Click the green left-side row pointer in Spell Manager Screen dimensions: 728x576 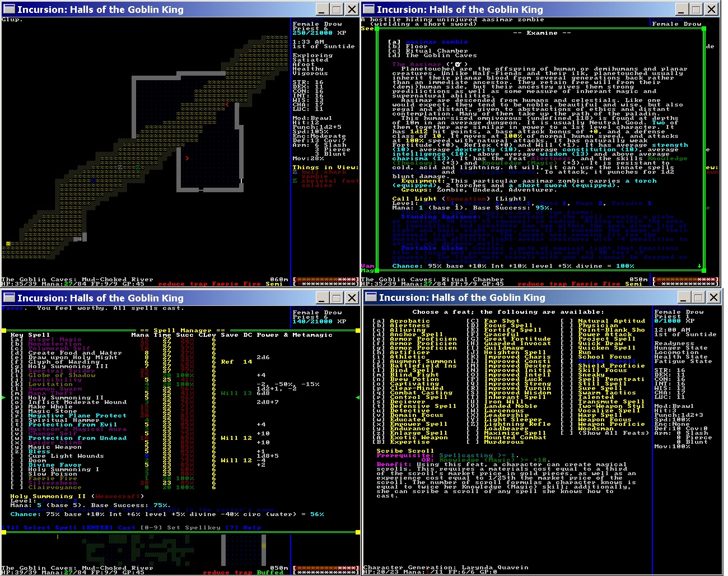pos(4,398)
